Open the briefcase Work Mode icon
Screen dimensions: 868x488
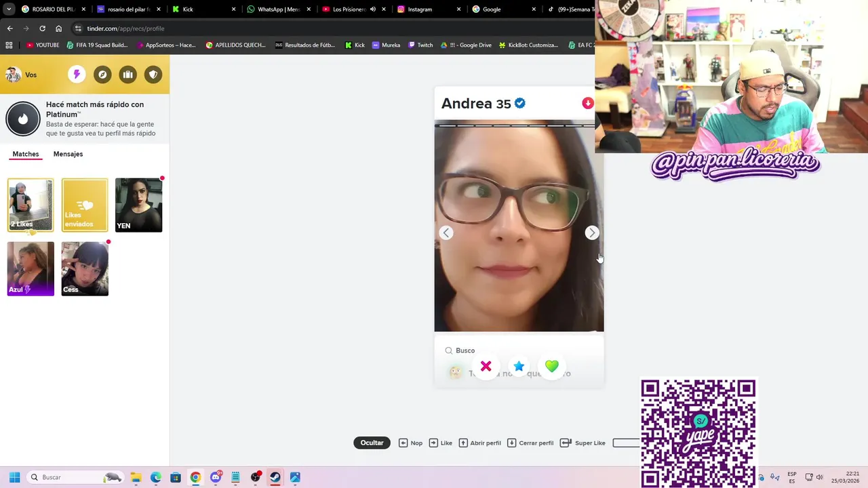click(128, 75)
